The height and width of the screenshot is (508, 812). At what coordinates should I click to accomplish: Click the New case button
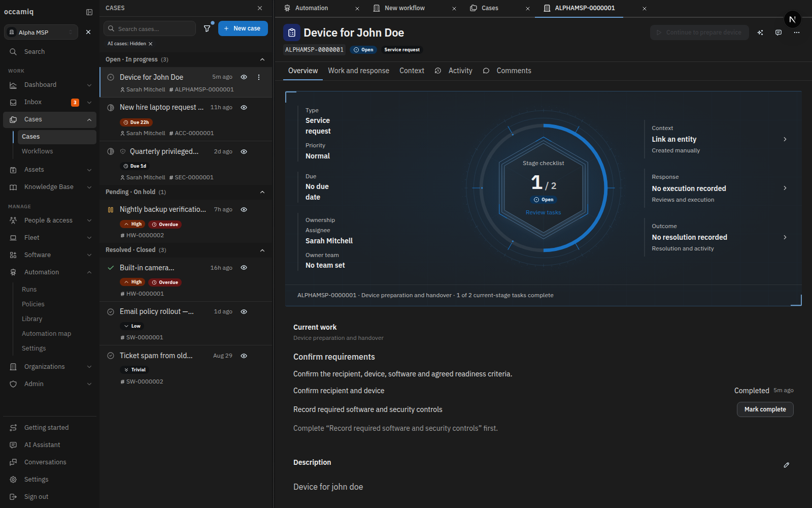coord(243,28)
